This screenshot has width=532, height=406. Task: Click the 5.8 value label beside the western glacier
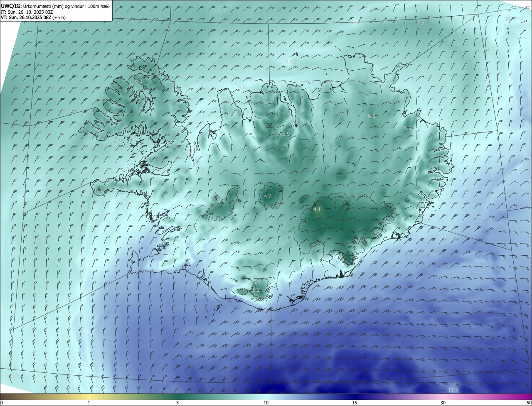(216, 198)
